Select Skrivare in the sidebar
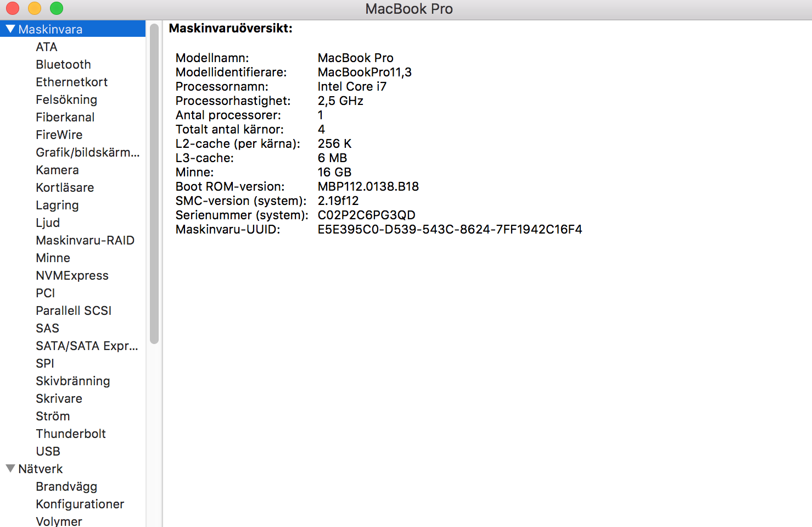Viewport: 812px width, 527px height. click(x=59, y=398)
